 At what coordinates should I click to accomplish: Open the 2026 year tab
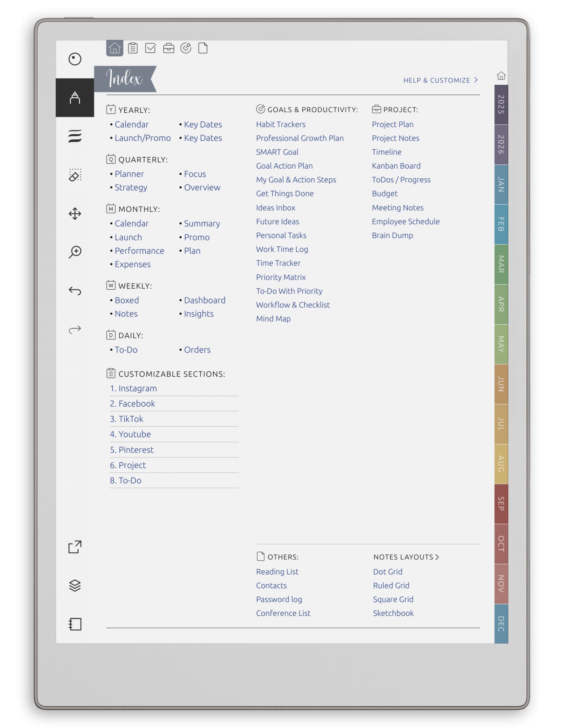[501, 144]
